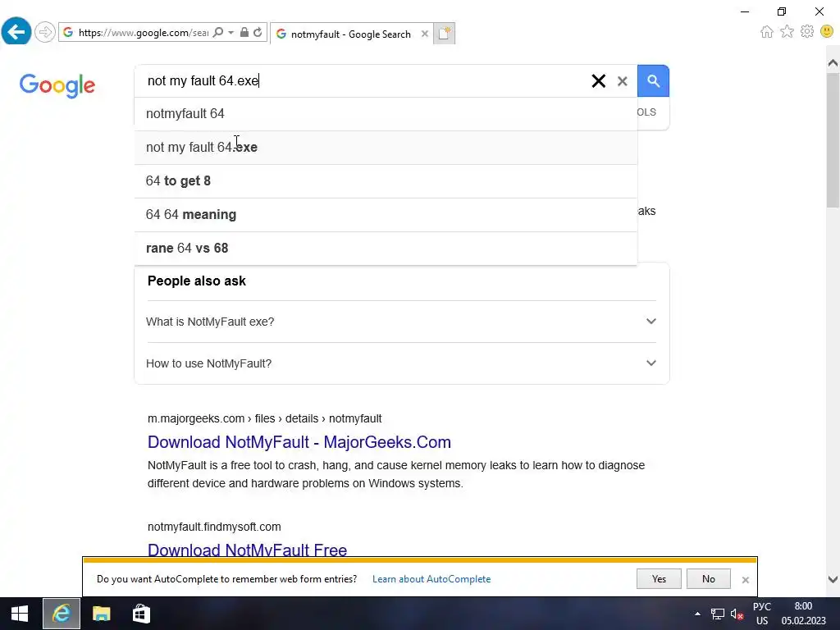Open Favorites star icon
Image resolution: width=840 pixels, height=630 pixels.
pos(787,32)
